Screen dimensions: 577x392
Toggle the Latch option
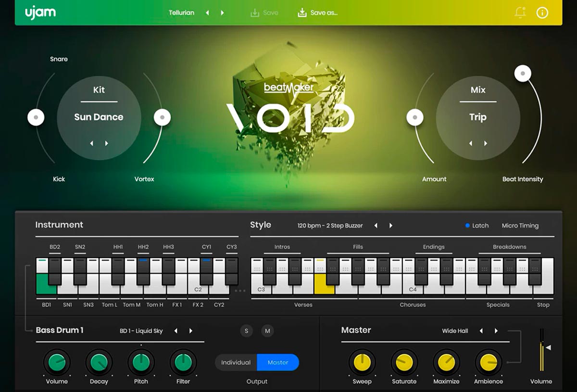477,226
